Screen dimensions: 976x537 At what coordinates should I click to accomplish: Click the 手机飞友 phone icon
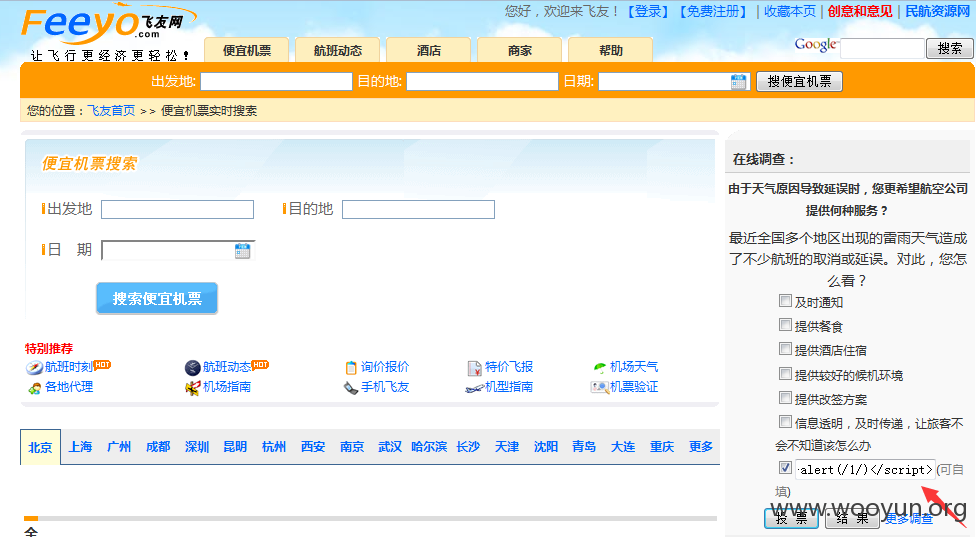[x=350, y=388]
